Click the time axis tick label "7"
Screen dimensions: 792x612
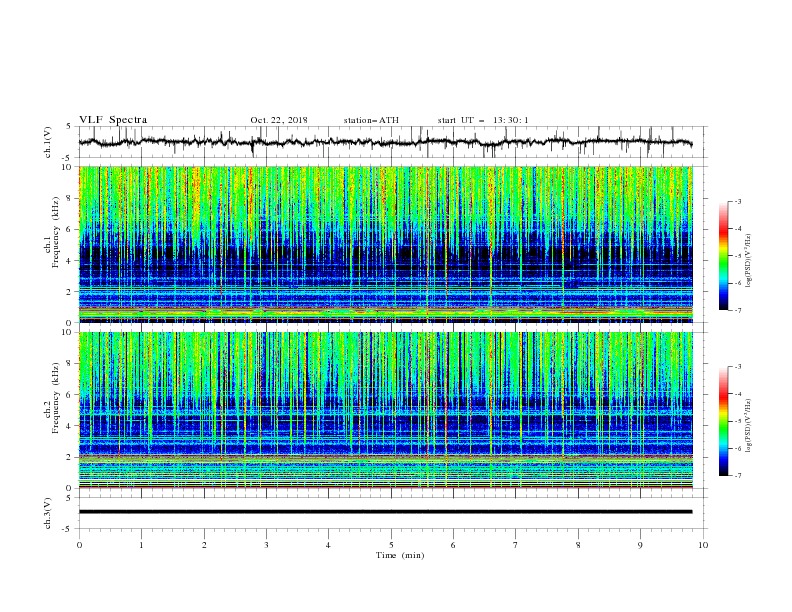click(516, 545)
